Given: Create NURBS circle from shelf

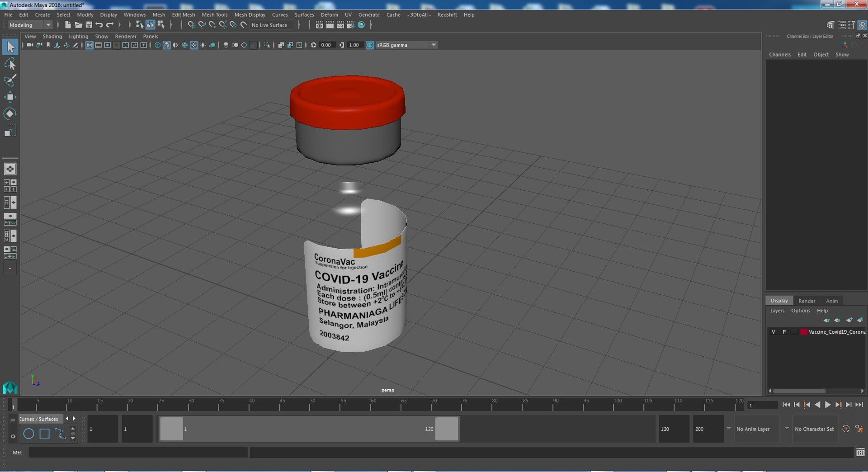Looking at the screenshot, I should point(28,434).
